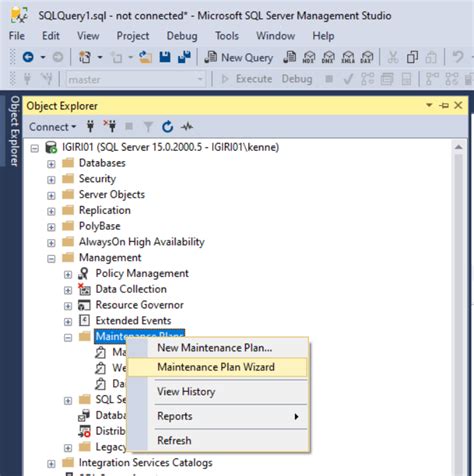Click the Database Engine Query icon
This screenshot has width=474, height=476.
[x=290, y=57]
